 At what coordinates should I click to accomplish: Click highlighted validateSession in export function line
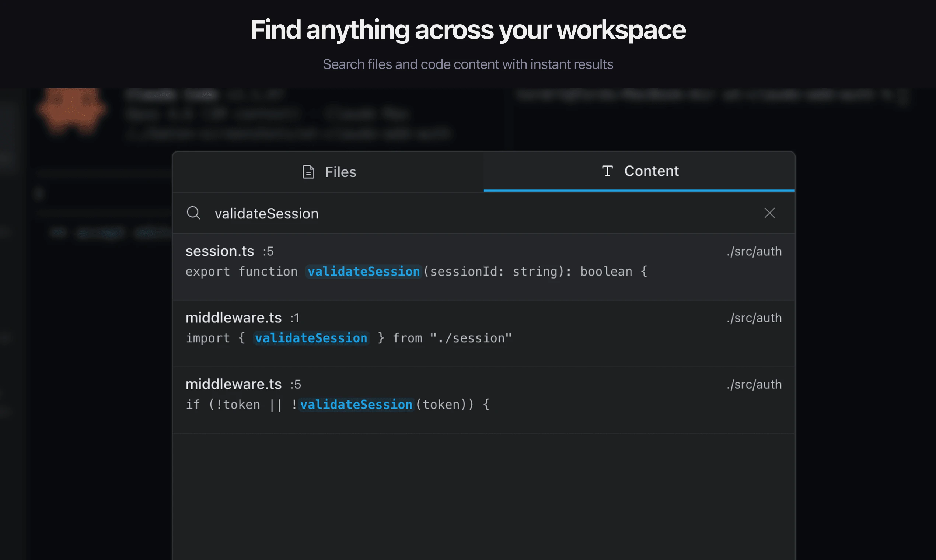363,271
